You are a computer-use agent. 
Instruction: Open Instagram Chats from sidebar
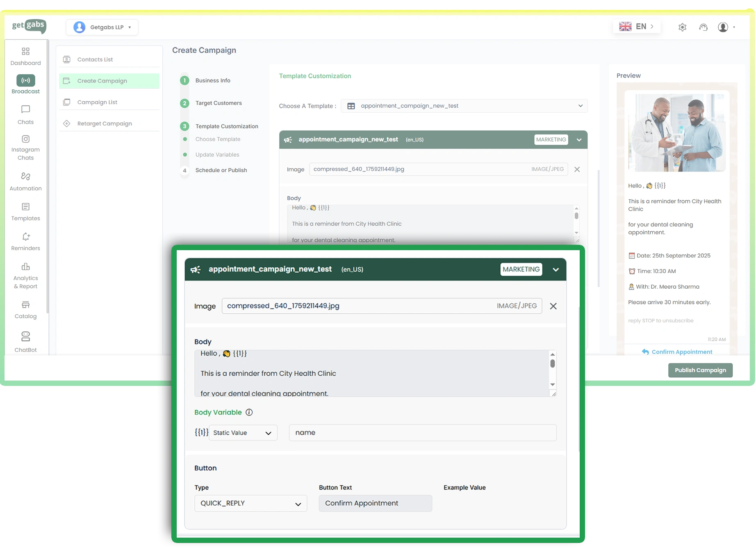25,139
